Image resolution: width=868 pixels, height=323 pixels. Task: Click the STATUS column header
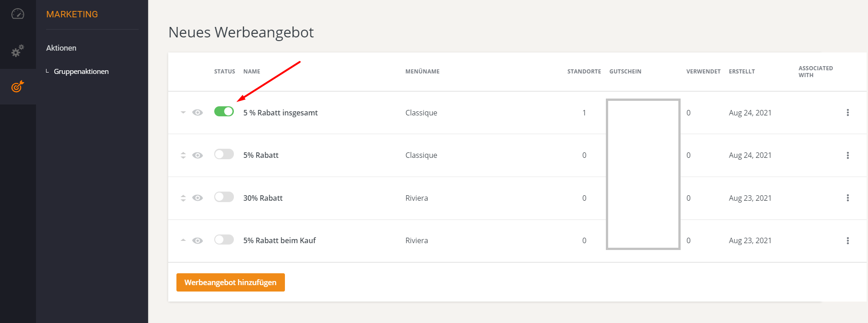point(225,72)
